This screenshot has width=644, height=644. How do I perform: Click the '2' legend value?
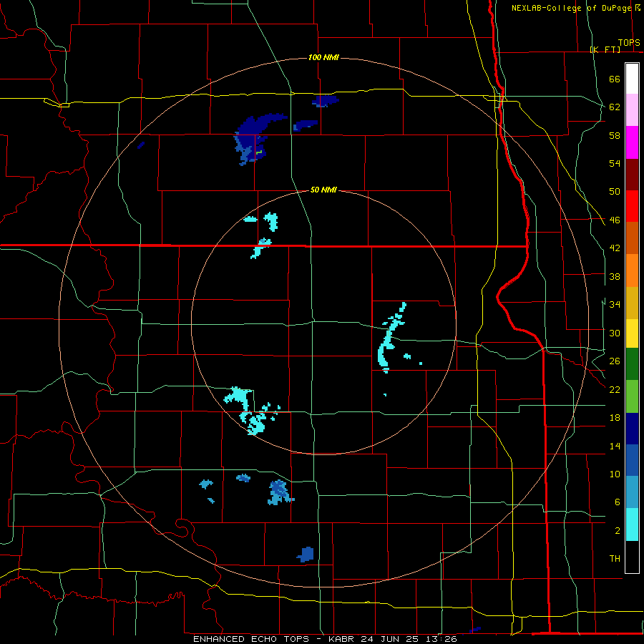click(618, 531)
